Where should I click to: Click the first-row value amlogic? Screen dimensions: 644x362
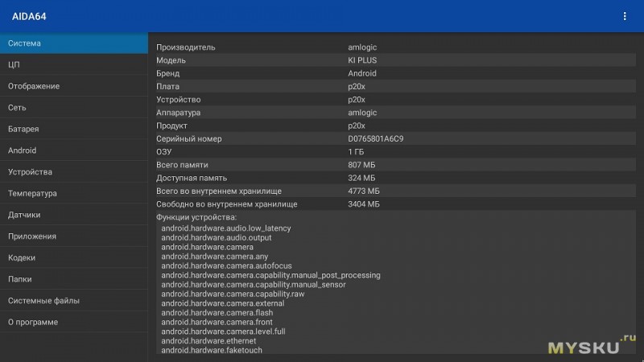pyautogui.click(x=362, y=47)
